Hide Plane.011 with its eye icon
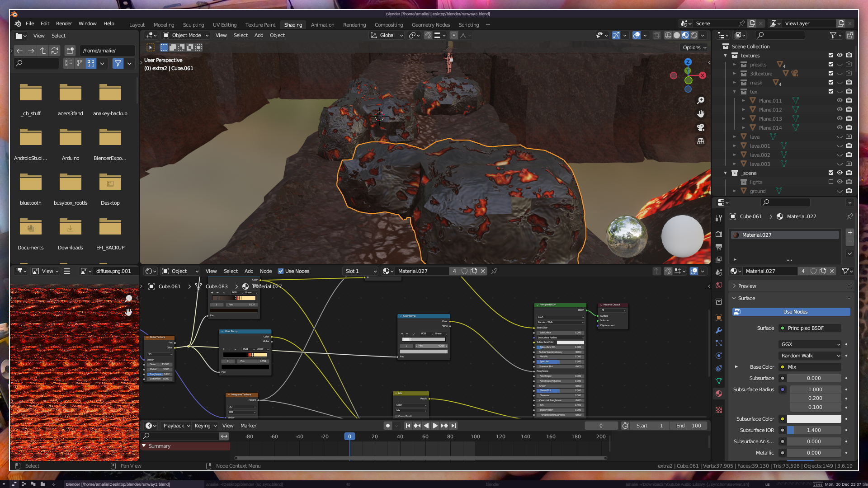This screenshot has height=488, width=868. [840, 101]
